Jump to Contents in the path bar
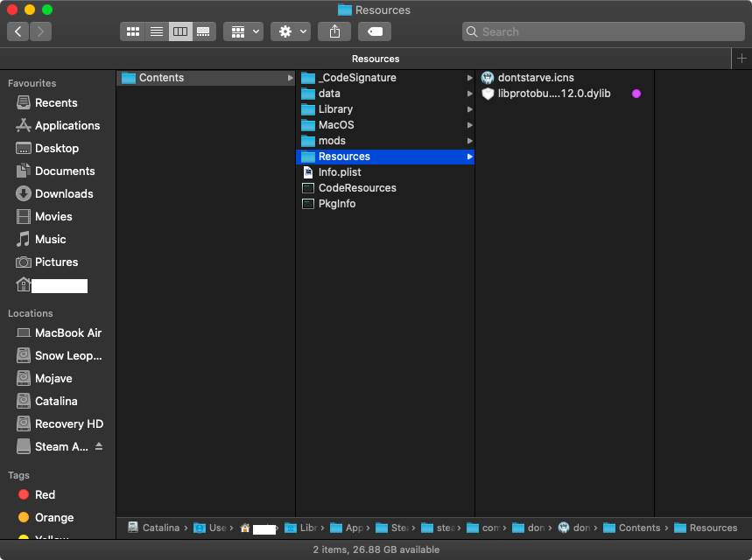Viewport: 752px width, 560px height. pos(632,528)
